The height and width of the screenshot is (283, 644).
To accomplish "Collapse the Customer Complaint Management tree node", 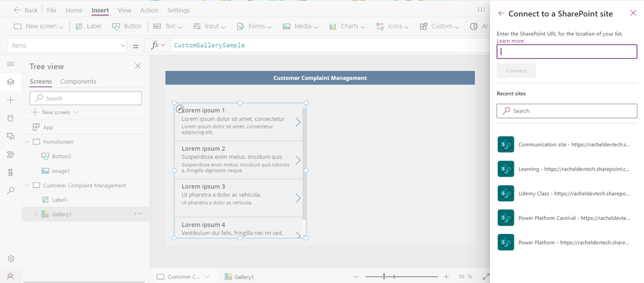I will [x=28, y=185].
